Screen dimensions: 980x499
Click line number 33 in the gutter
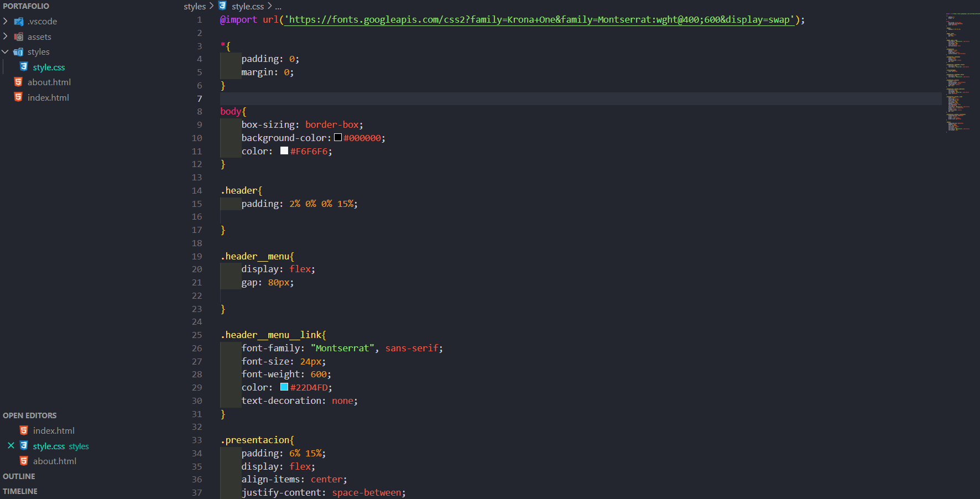197,440
